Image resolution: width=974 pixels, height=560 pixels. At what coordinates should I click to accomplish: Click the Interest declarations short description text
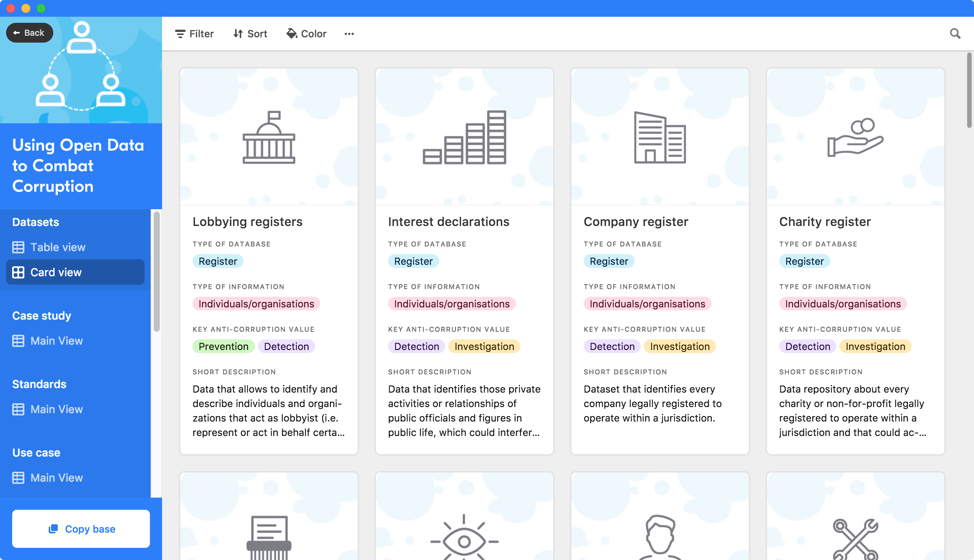464,410
